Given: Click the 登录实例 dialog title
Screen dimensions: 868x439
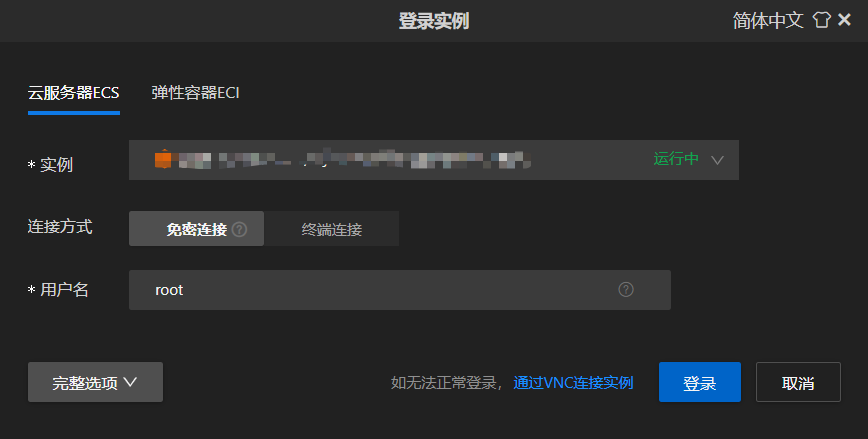Looking at the screenshot, I should coord(434,21).
